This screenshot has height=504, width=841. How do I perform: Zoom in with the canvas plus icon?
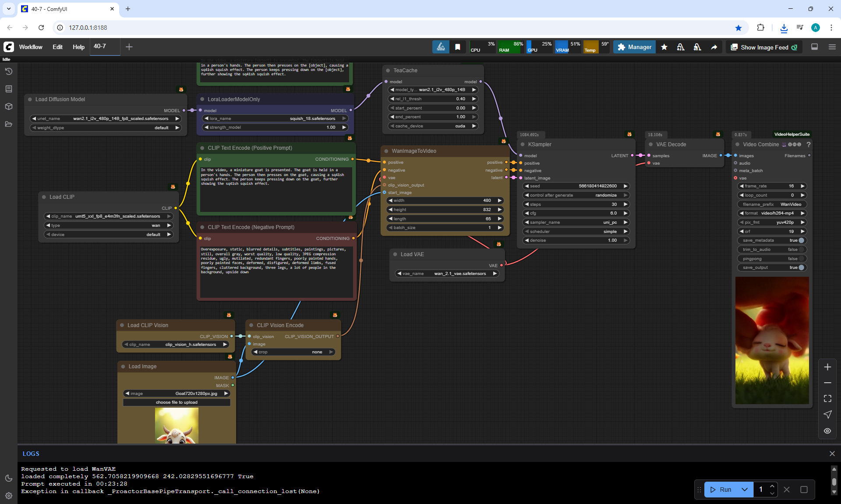tap(827, 367)
